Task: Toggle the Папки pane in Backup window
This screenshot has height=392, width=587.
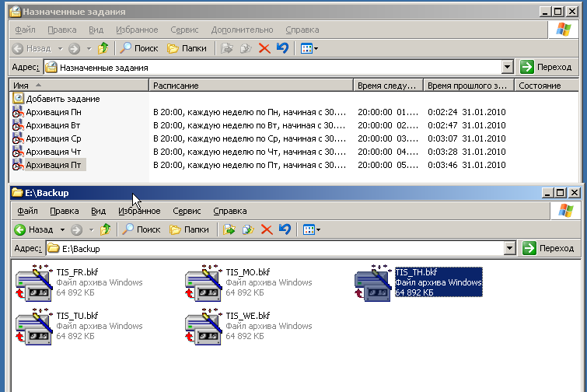Action: point(189,229)
